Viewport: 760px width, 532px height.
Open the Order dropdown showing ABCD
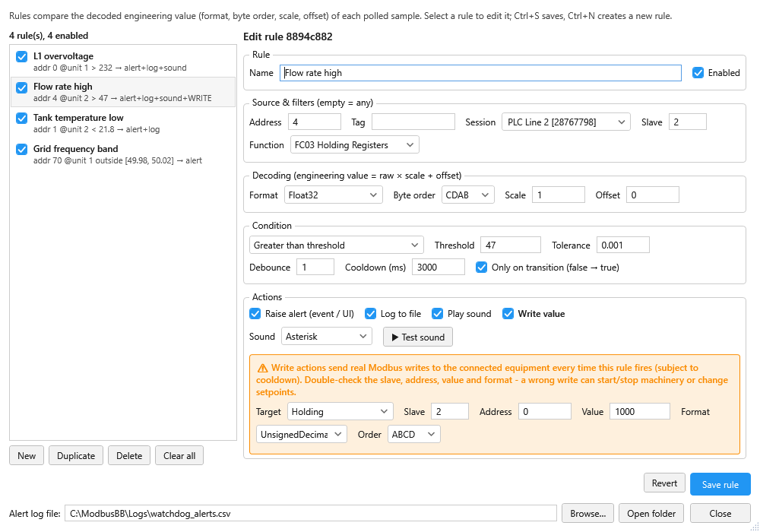pyautogui.click(x=414, y=434)
